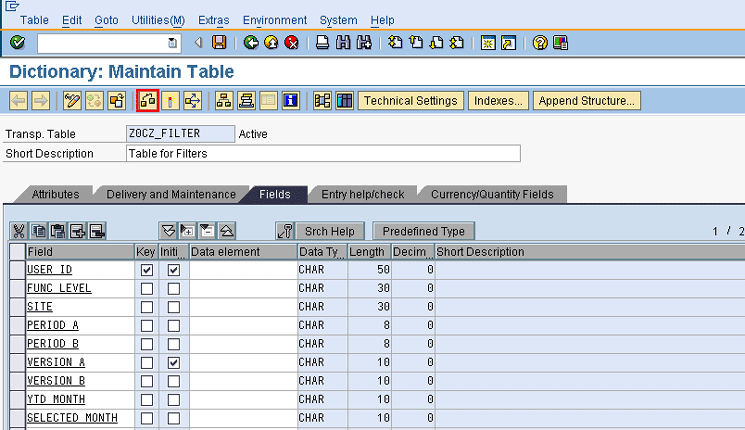This screenshot has height=430, width=745.
Task: Open the yellow Help question mark icon
Action: (540, 43)
